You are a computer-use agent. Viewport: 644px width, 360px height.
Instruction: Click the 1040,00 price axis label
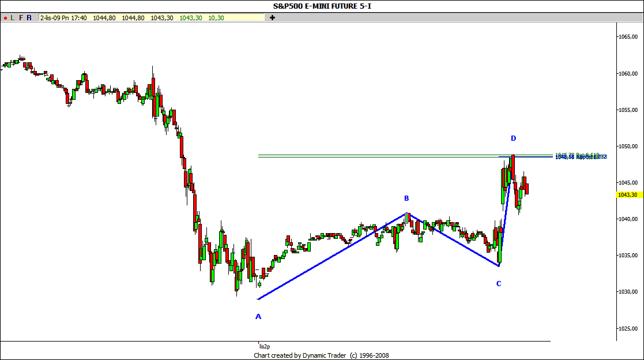(x=628, y=219)
